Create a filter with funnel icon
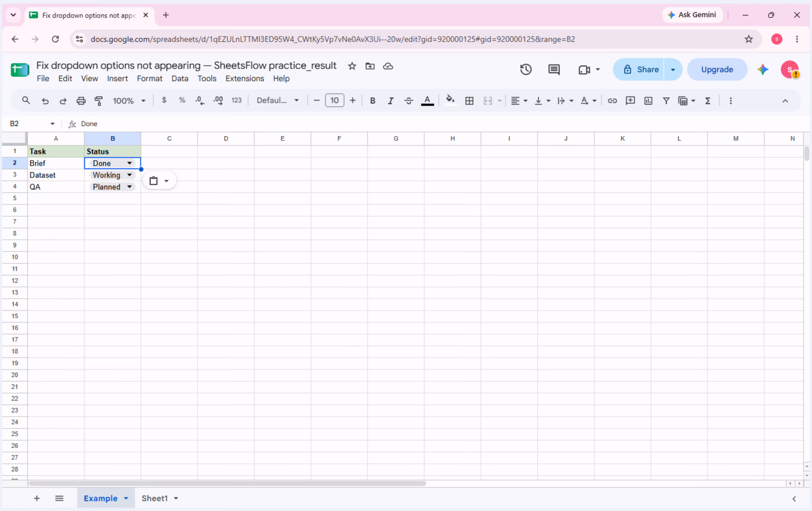Image resolution: width=812 pixels, height=511 pixels. coord(666,101)
